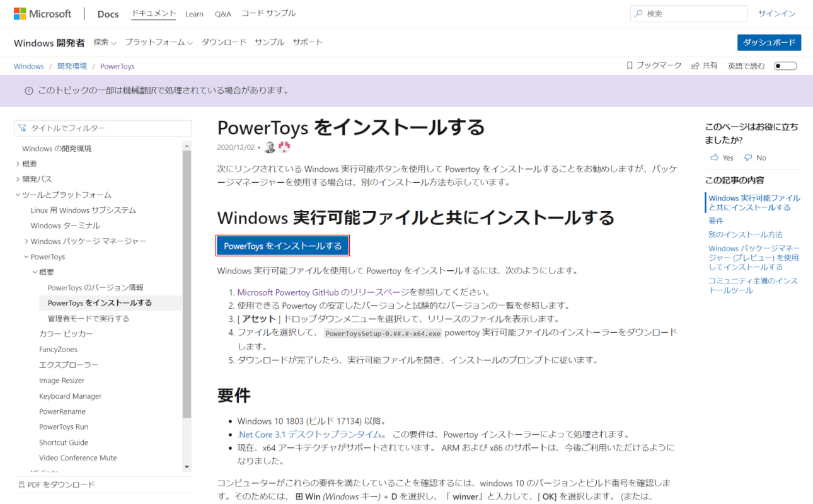The image size is (813, 504).
Task: Click the info icon in the purple banner
Action: pos(28,91)
